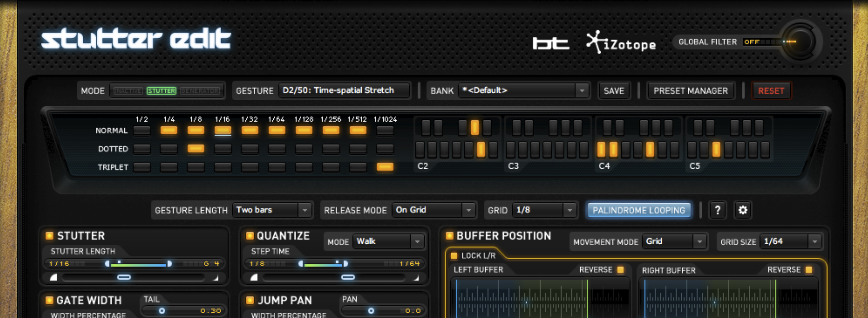Toggle the Triplet 1/1024 grid cell
Viewport: 868px width, 318px height.
385,167
